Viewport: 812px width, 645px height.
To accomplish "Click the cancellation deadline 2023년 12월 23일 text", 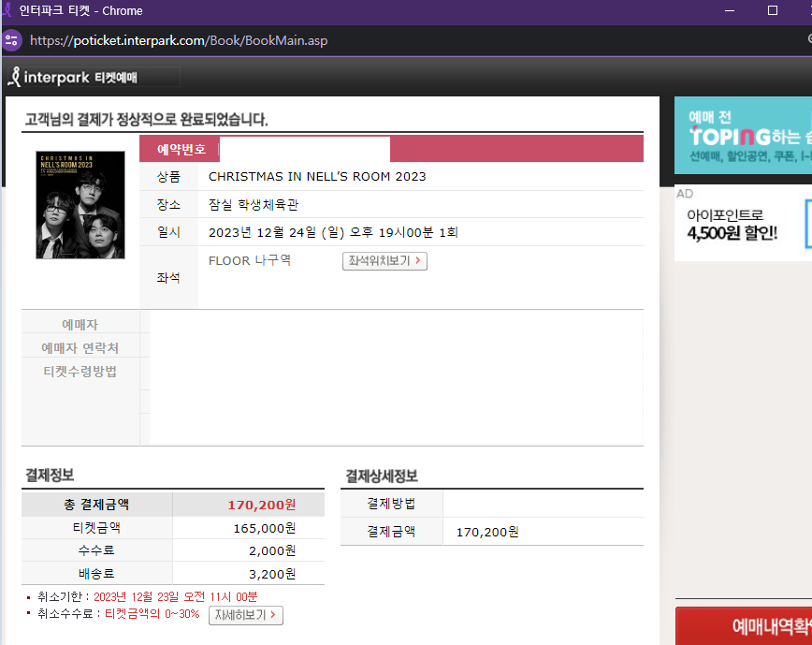I will [175, 597].
